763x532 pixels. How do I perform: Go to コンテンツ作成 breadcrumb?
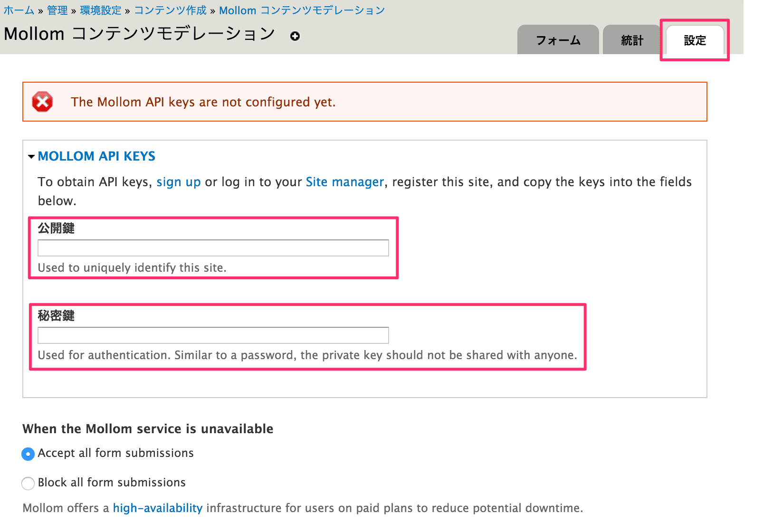[171, 10]
